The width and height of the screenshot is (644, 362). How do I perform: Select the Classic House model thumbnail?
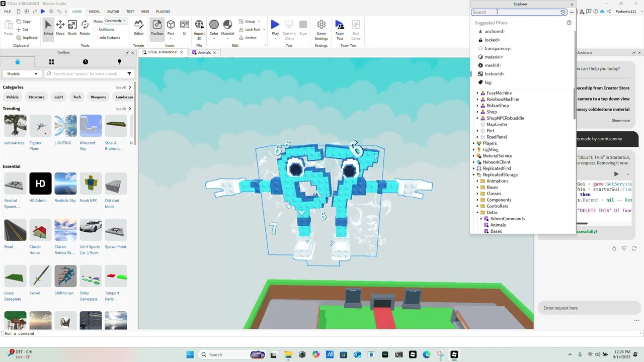tap(40, 230)
